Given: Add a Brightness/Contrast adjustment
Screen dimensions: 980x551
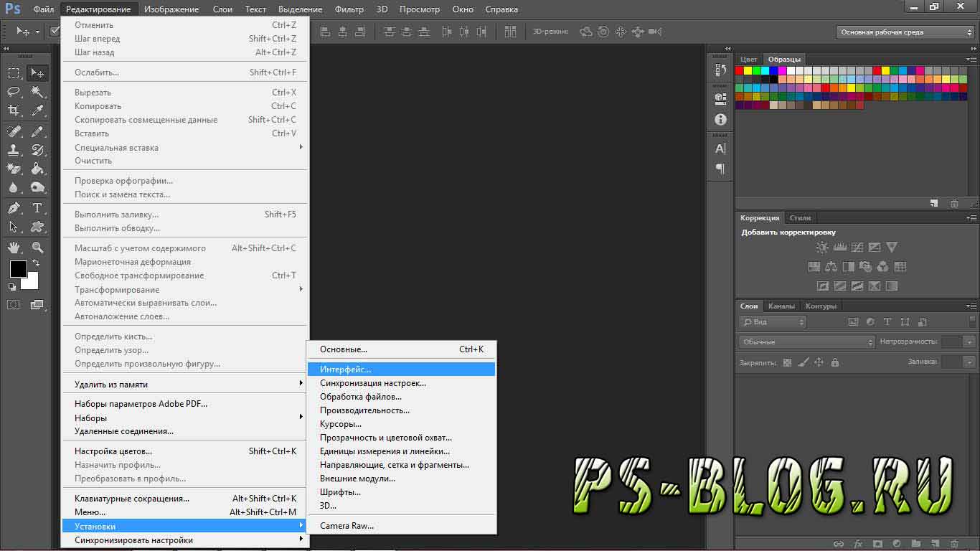Looking at the screenshot, I should tap(822, 248).
